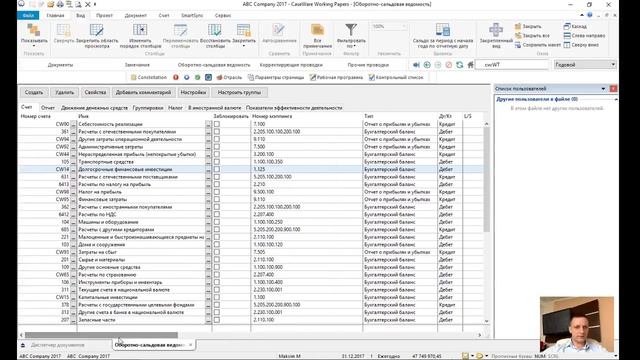Click the Свойства button
The width and height of the screenshot is (640, 360).
coord(95,92)
